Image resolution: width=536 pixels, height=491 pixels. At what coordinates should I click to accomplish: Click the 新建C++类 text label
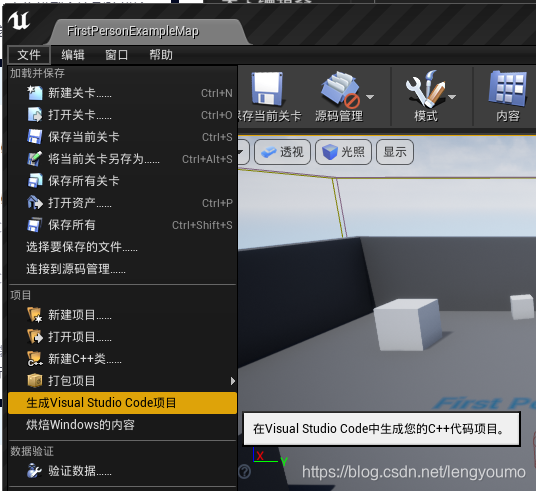(85, 359)
